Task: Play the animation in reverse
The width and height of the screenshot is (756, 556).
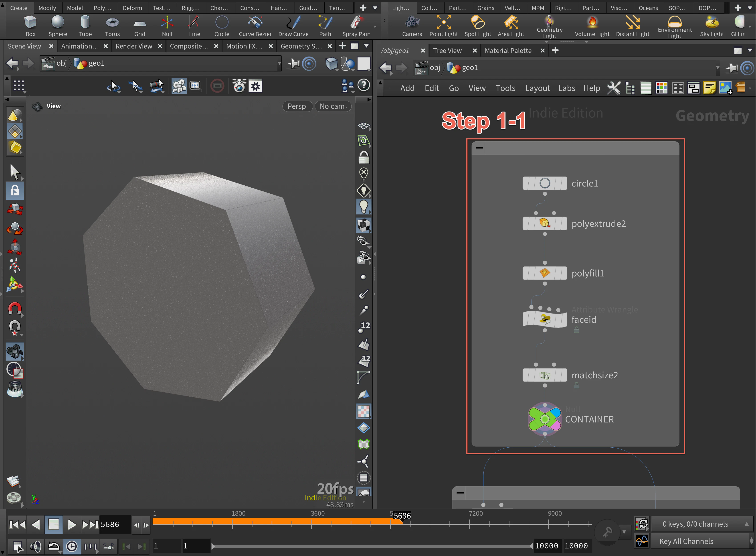Action: pos(36,524)
